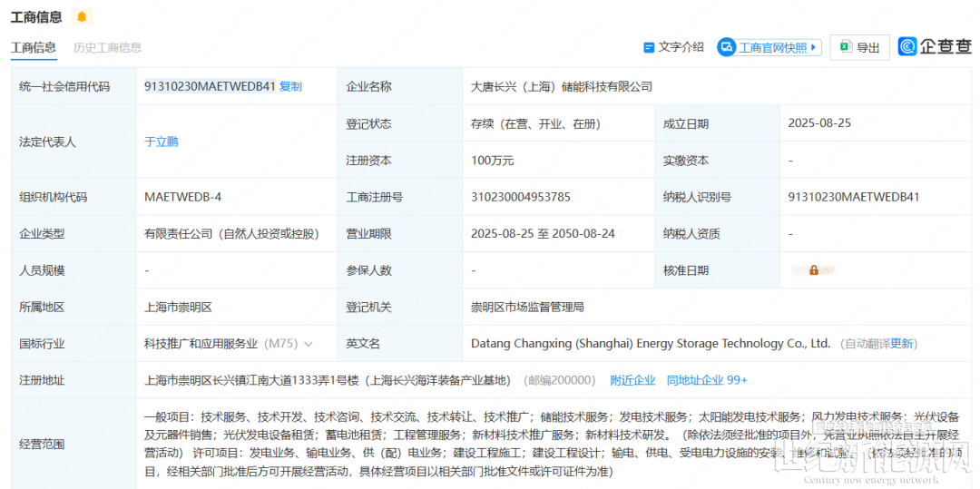Click 更新 link after auto translation

pyautogui.click(x=902, y=344)
